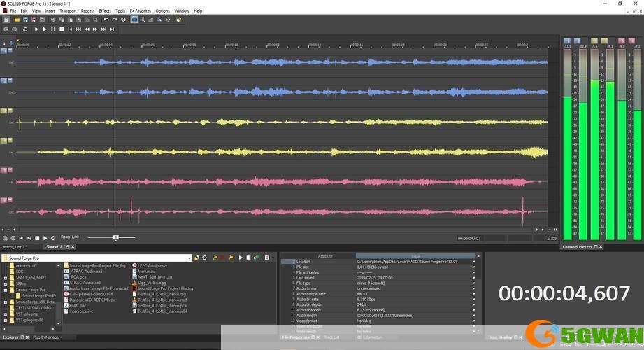Click Go to Start in transport toolbar
This screenshot has width=644, height=350.
(70, 29)
